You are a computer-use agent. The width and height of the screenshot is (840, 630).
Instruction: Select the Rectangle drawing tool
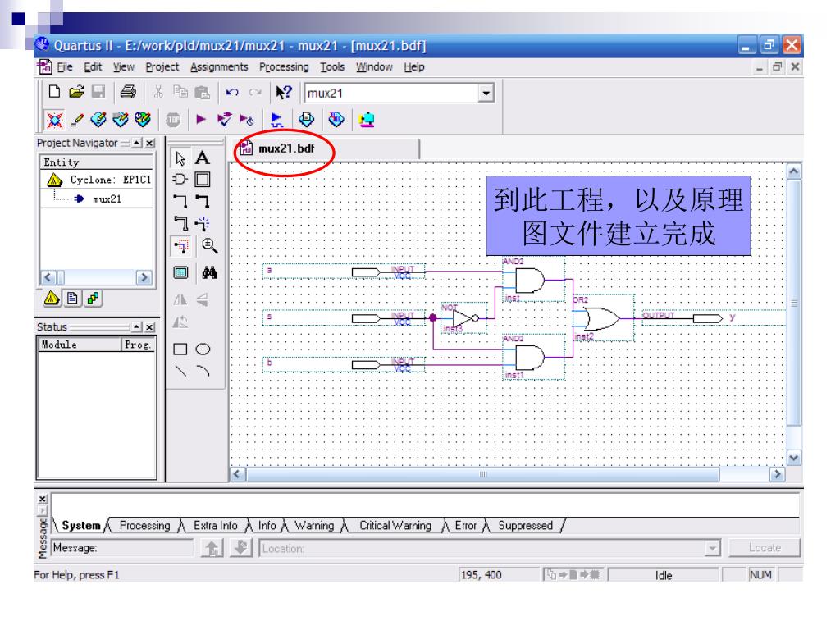tap(180, 349)
